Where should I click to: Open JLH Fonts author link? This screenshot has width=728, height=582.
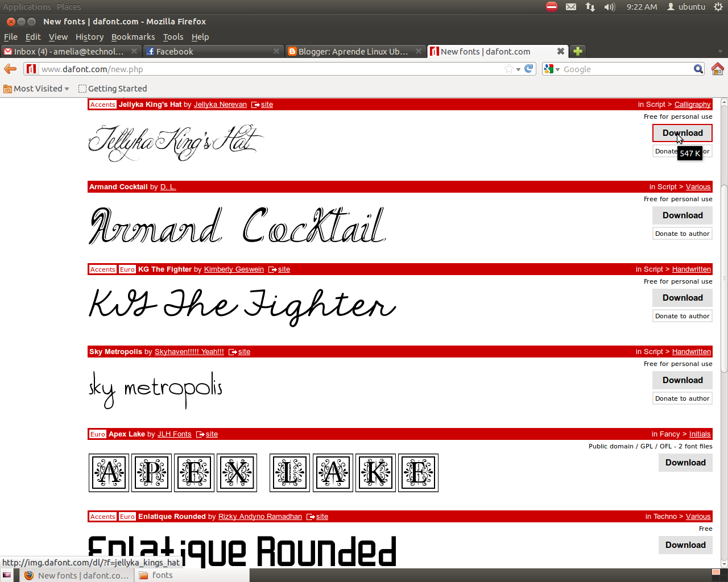(x=174, y=434)
